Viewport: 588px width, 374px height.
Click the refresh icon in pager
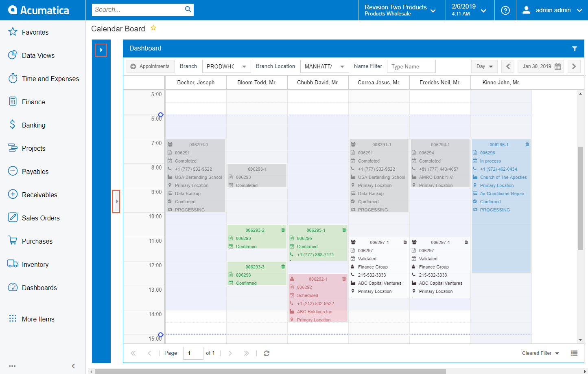point(267,353)
